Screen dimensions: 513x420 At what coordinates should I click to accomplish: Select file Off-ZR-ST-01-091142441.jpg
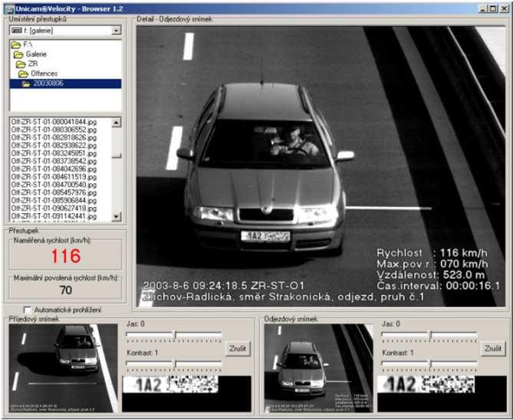(54, 216)
